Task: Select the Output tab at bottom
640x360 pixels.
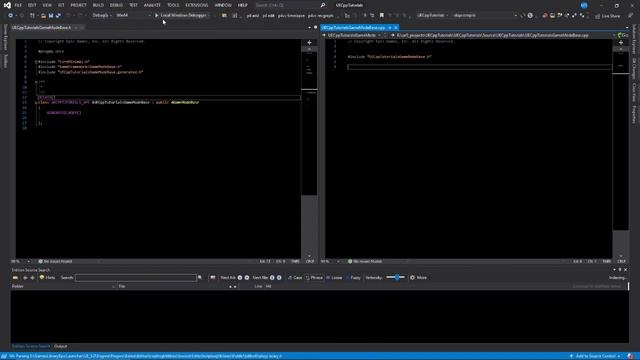Action: 60,346
